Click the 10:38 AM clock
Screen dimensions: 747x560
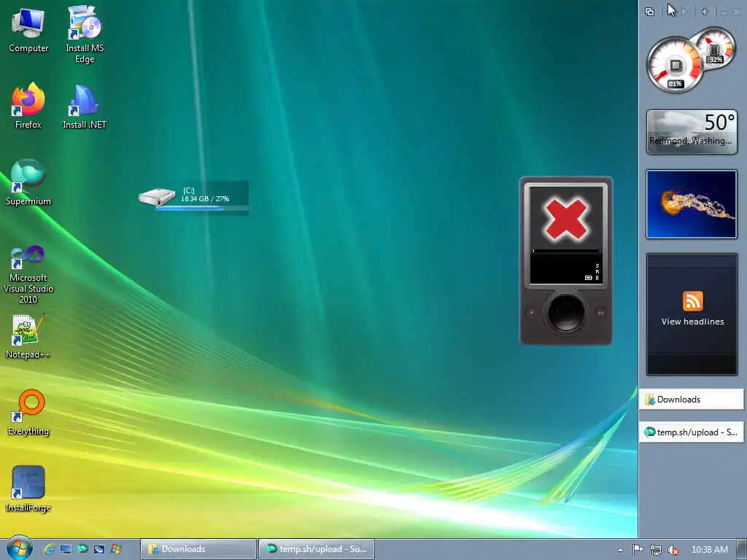(x=709, y=550)
